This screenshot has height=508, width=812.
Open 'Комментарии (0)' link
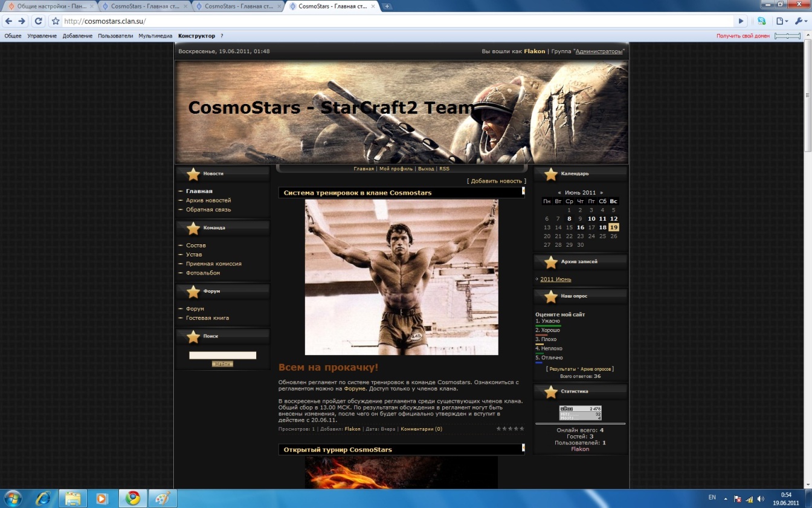tap(421, 429)
